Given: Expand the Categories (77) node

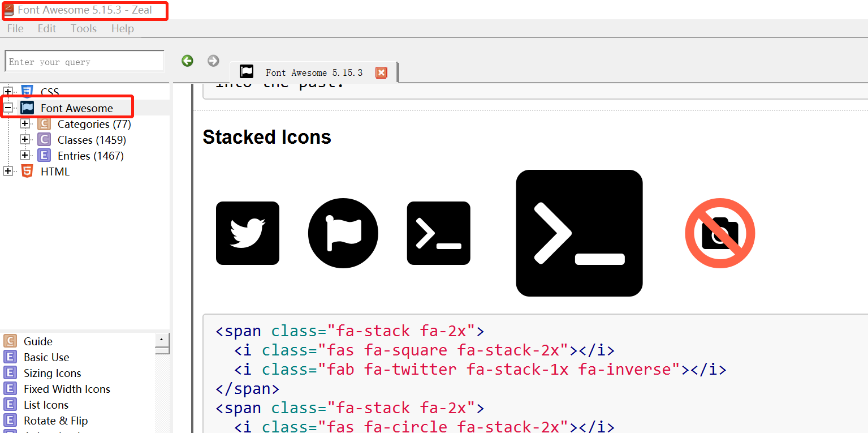Looking at the screenshot, I should (25, 123).
